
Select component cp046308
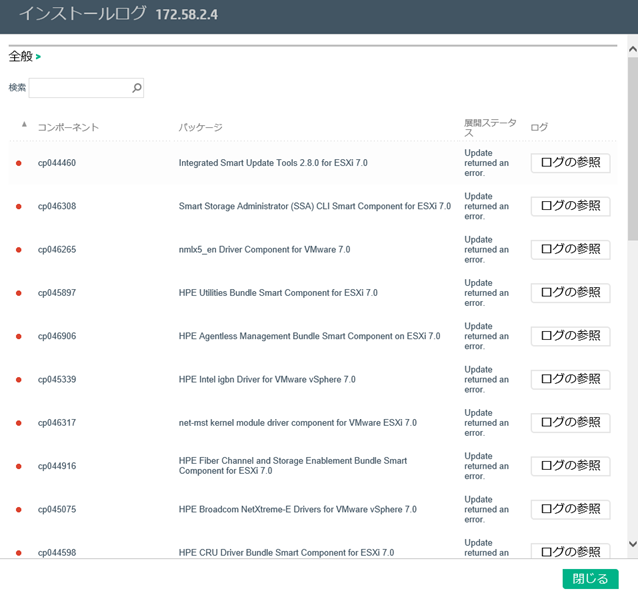click(57, 206)
